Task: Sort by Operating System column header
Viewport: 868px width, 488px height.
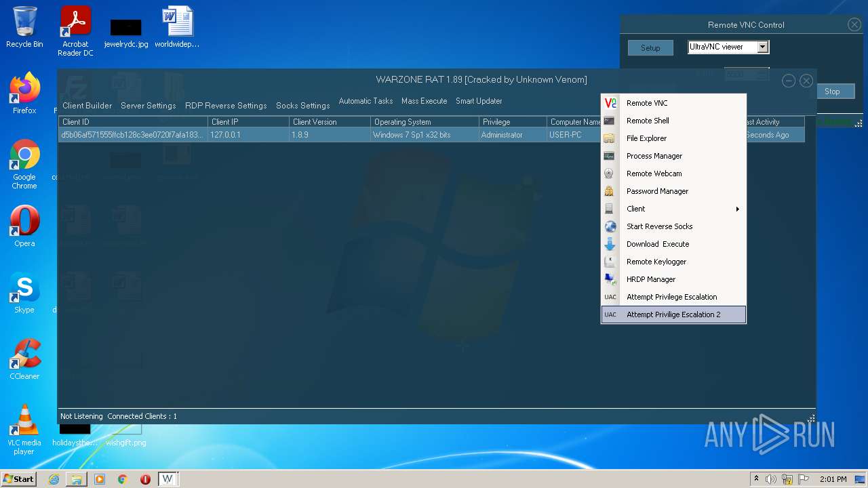Action: point(425,122)
